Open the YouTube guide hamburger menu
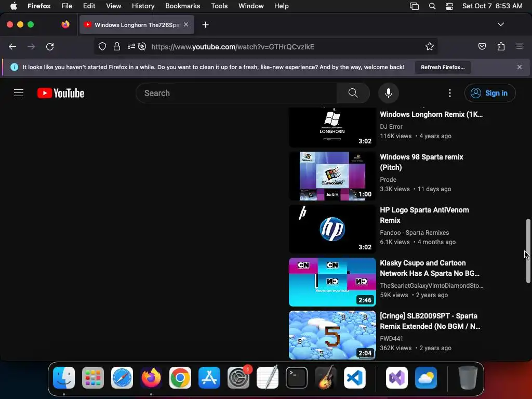532x399 pixels. 19,93
